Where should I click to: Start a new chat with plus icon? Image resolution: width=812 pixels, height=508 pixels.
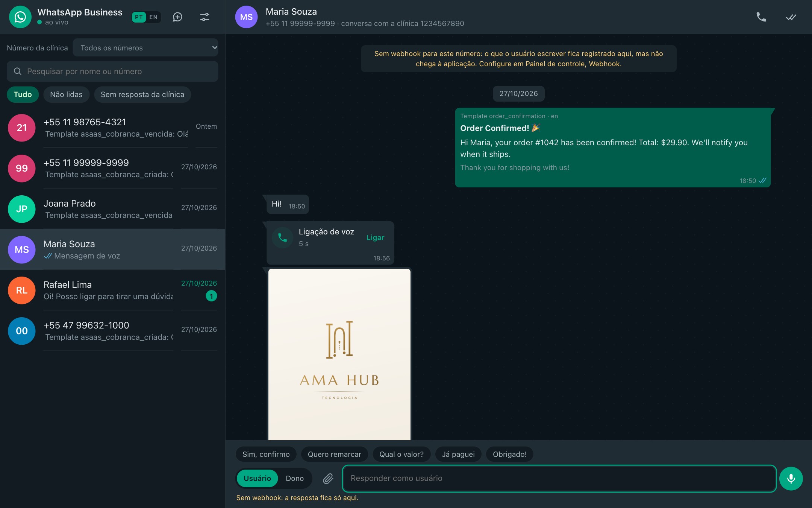click(x=177, y=17)
